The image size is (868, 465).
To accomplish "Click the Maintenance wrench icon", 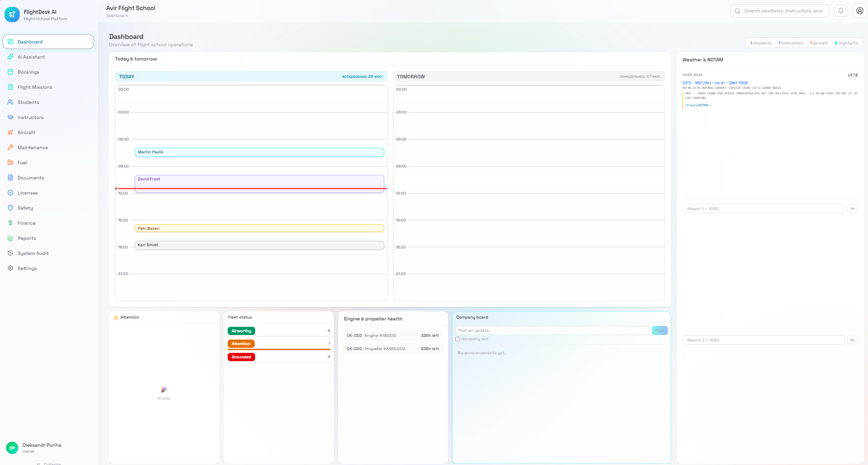I will tap(11, 147).
